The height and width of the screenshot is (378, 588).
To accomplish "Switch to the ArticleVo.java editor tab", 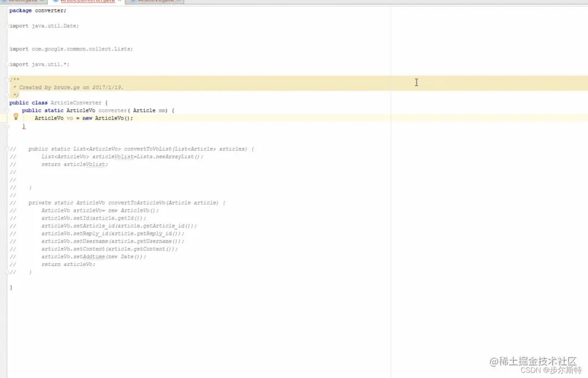I will tap(156, 1).
